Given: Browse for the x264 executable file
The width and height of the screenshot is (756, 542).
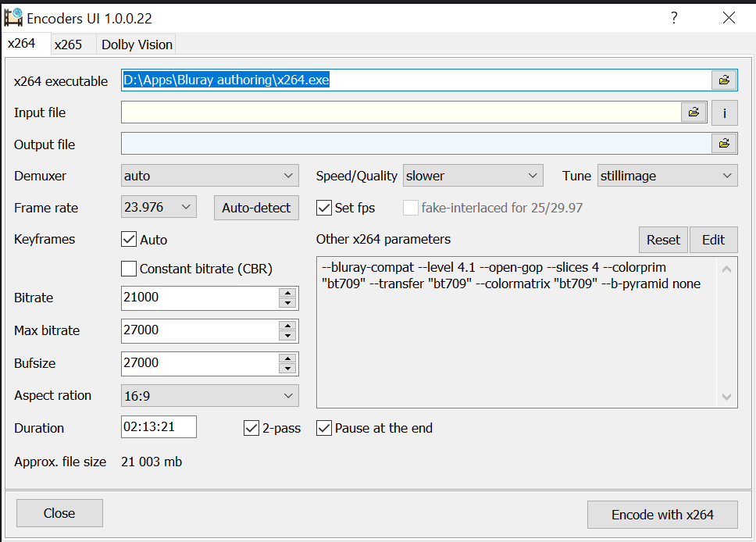Looking at the screenshot, I should 724,80.
